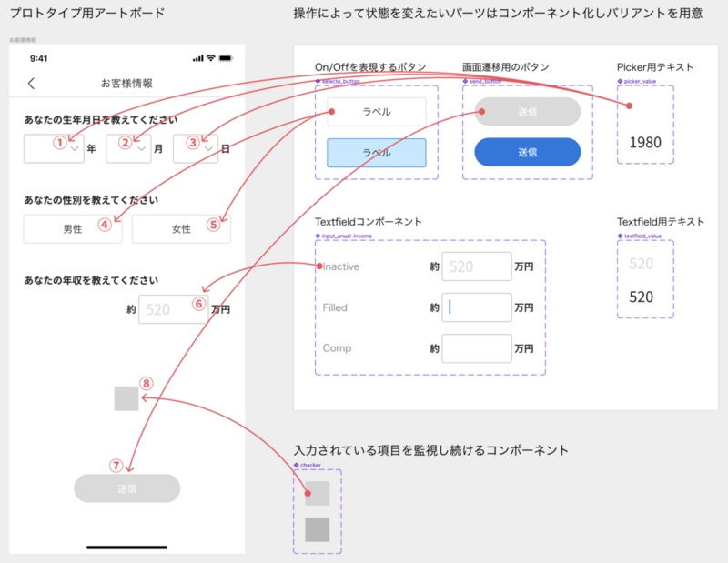Click the 'Filled' variant label
This screenshot has height=563, width=728.
(335, 307)
